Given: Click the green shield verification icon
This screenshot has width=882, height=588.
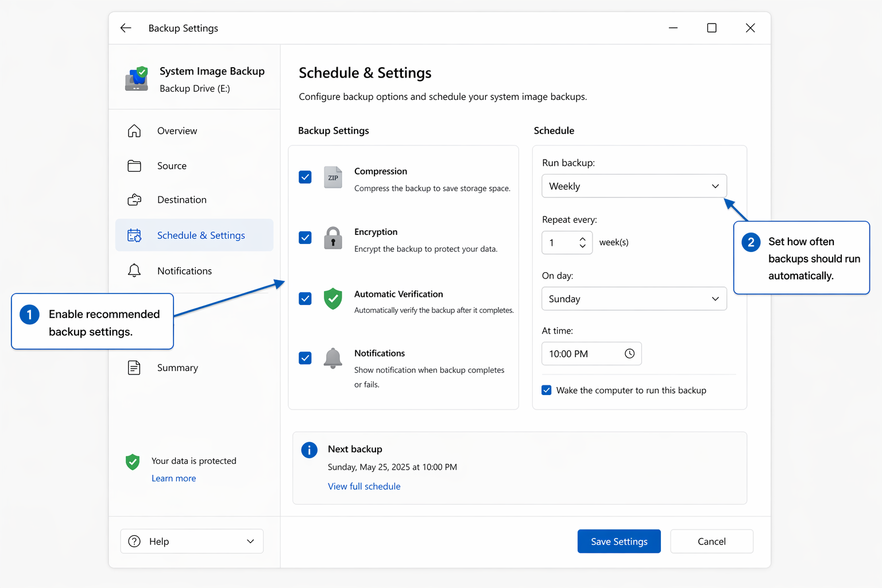Looking at the screenshot, I should coord(332,299).
